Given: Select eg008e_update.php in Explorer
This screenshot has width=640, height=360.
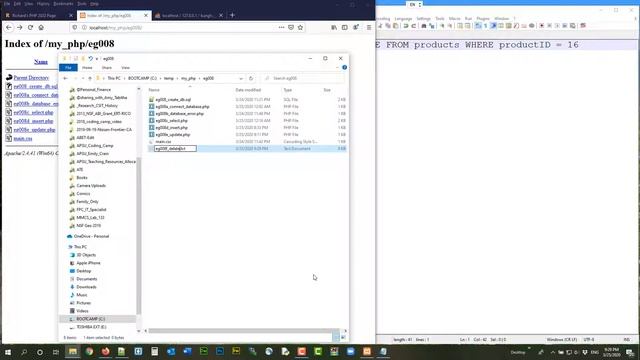Looking at the screenshot, I should (173, 134).
